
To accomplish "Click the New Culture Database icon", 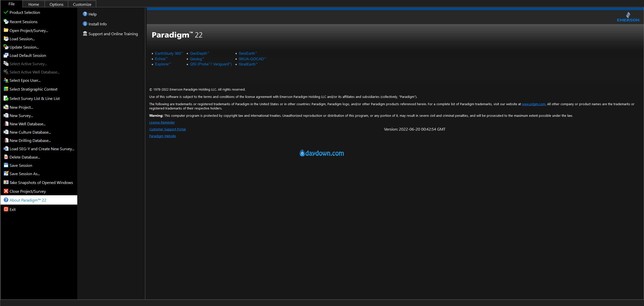I will 6,132.
